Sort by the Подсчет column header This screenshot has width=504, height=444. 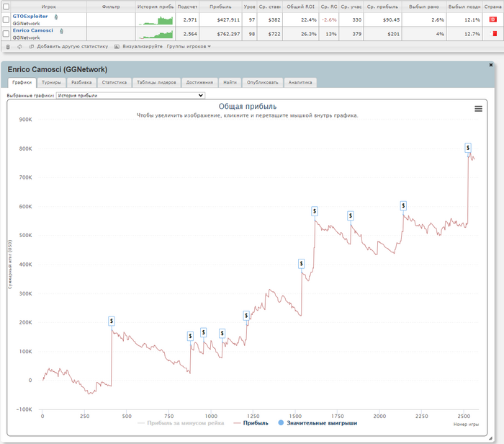pyautogui.click(x=187, y=6)
